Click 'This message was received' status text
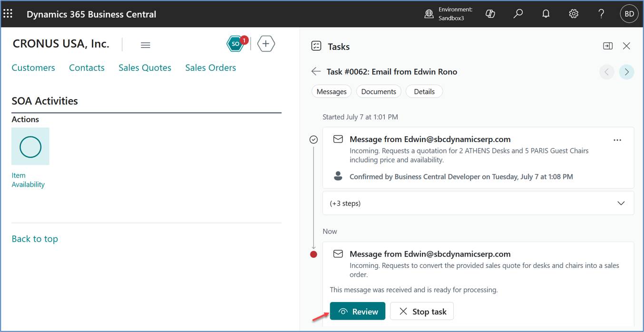The image size is (644, 332). pos(414,290)
